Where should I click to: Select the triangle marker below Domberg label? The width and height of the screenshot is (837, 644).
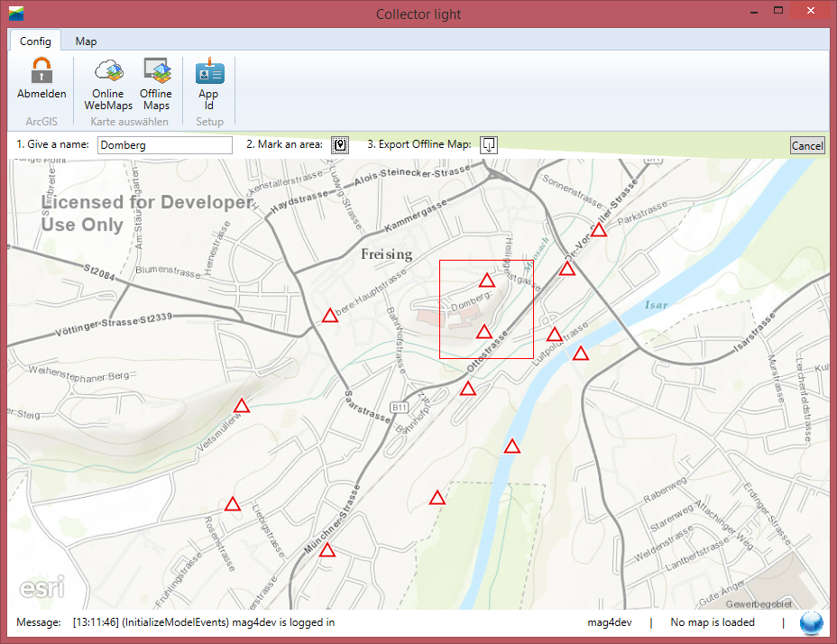coord(484,332)
